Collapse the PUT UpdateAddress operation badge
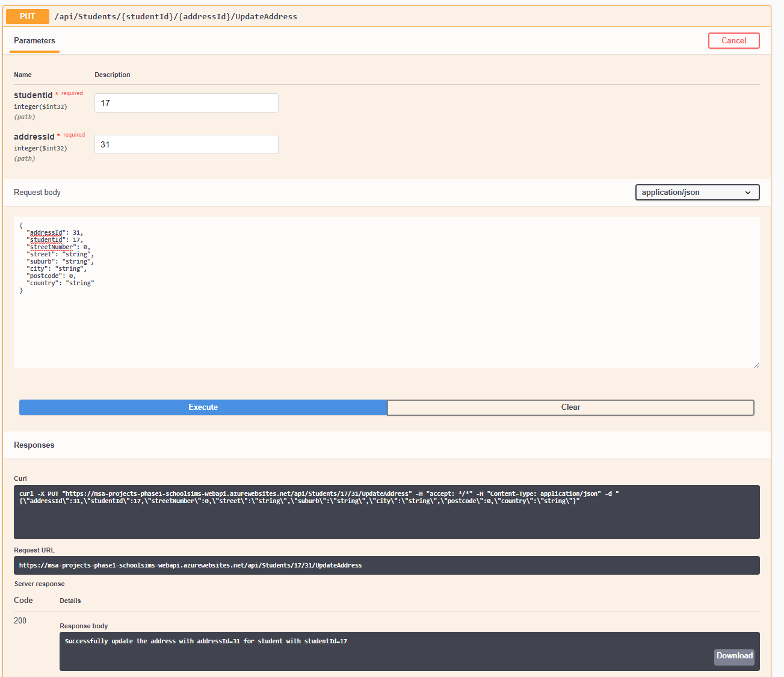Image resolution: width=784 pixels, height=677 pixels. tap(27, 16)
